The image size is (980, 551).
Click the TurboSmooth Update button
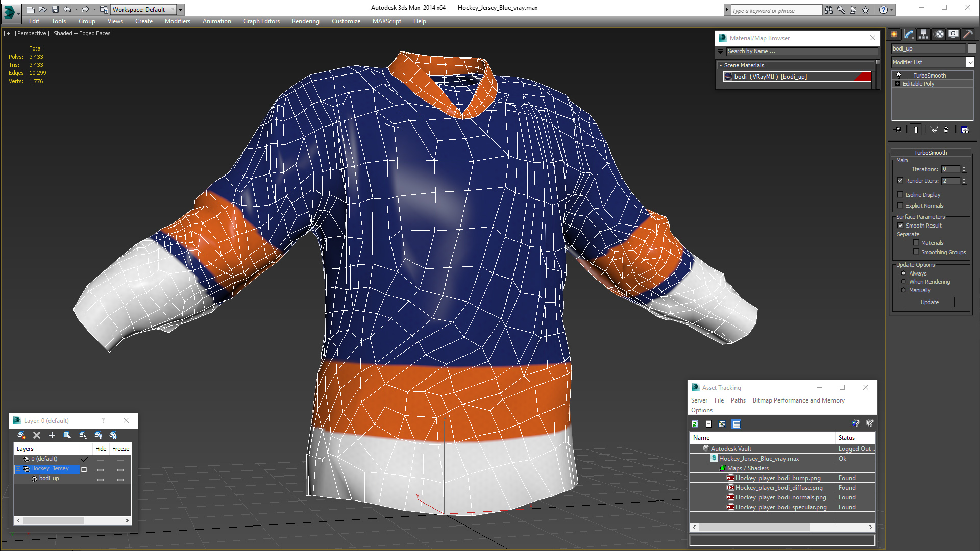point(929,302)
